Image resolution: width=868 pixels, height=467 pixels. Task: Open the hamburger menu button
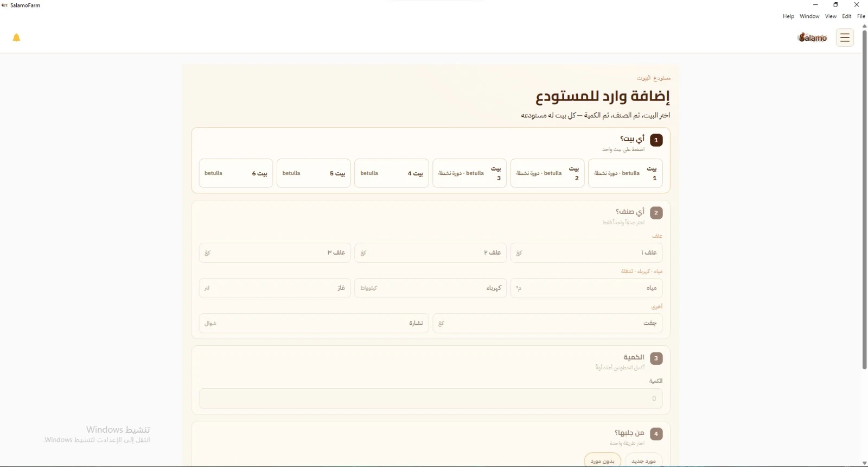pos(845,37)
